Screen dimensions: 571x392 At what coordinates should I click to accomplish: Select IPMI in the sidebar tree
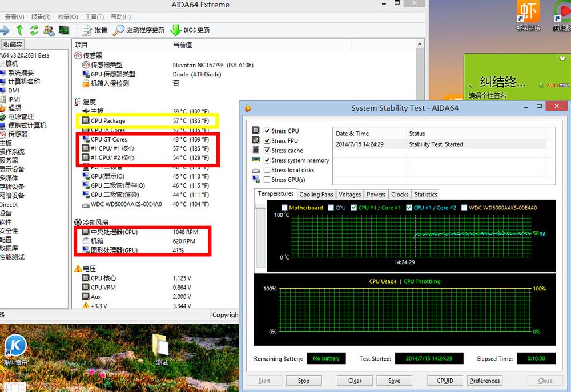(14, 99)
